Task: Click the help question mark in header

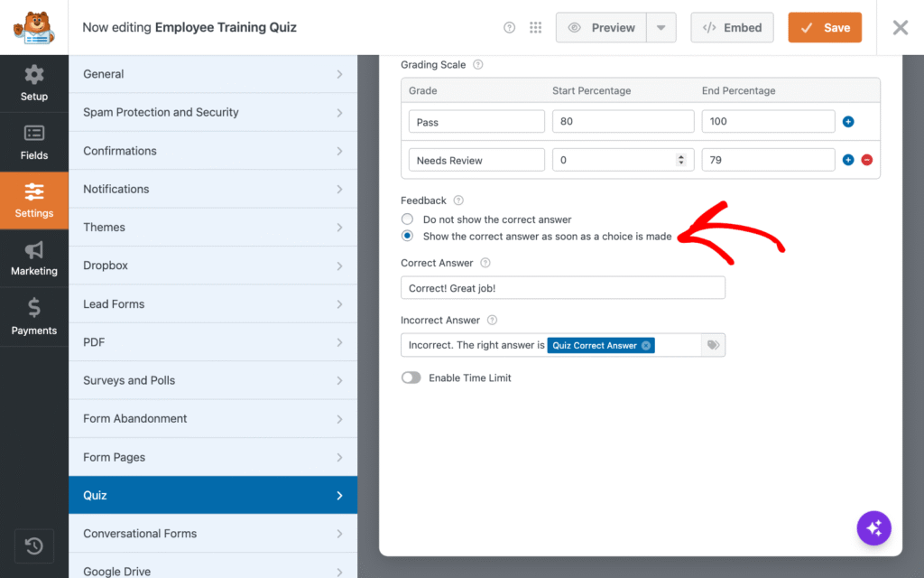Action: [x=509, y=28]
